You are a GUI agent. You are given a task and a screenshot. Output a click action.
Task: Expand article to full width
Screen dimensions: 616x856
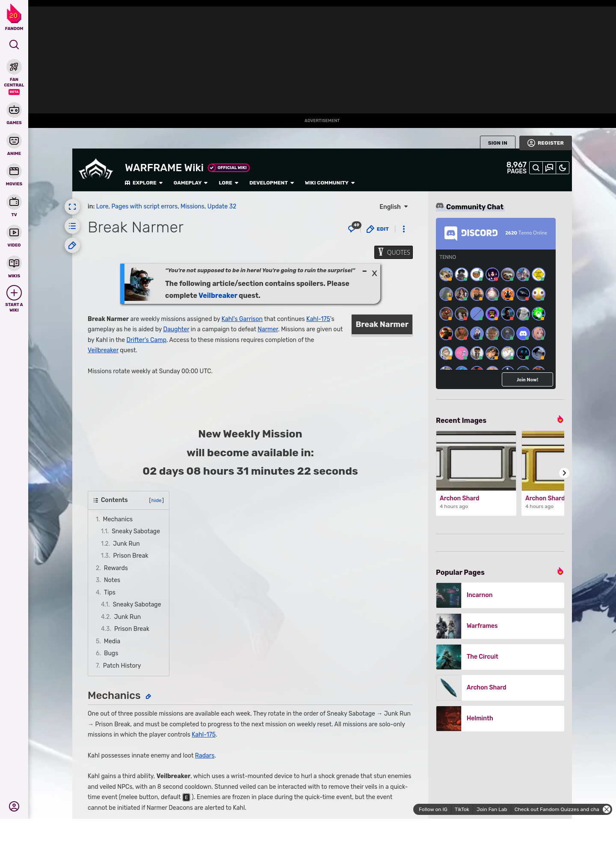click(x=72, y=207)
